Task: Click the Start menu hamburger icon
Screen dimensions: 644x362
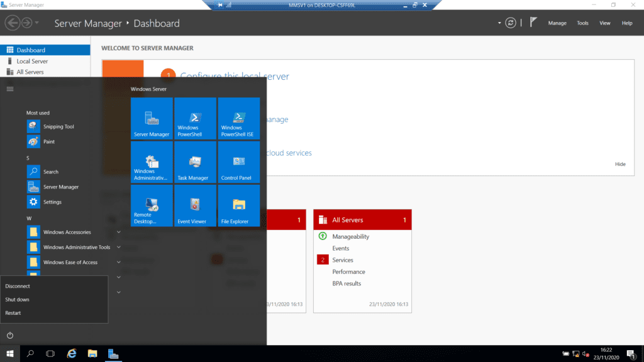Action: pyautogui.click(x=10, y=89)
